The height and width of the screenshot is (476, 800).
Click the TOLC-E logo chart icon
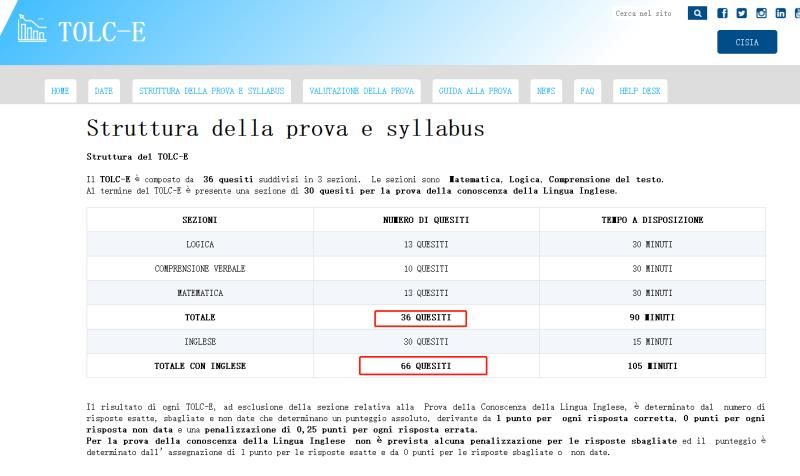[x=32, y=28]
